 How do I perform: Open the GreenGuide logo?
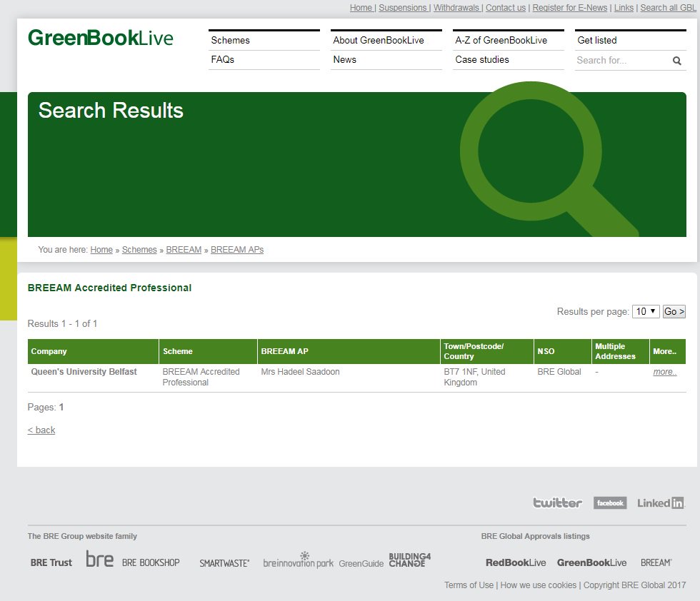(x=361, y=563)
